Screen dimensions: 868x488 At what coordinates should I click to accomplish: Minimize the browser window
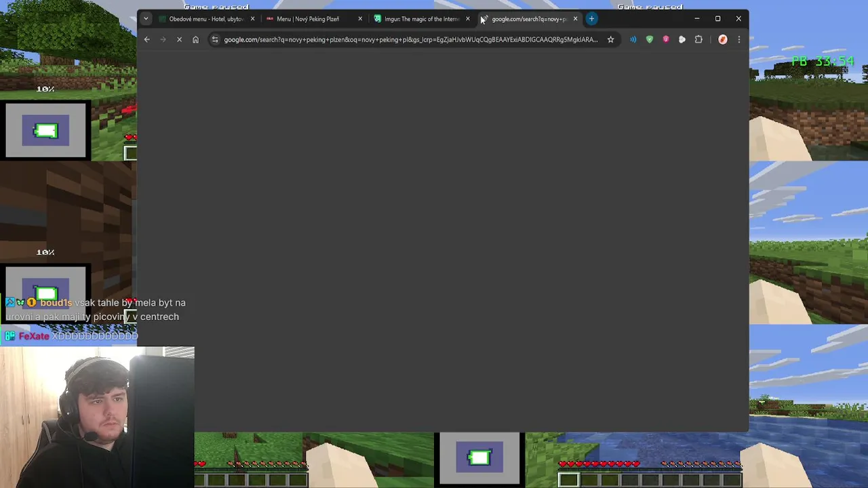[697, 19]
